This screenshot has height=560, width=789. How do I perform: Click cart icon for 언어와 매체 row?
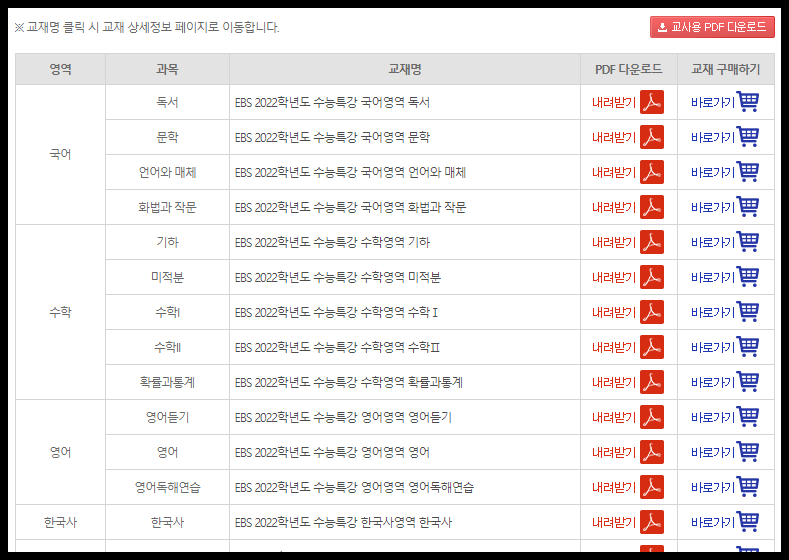click(747, 171)
